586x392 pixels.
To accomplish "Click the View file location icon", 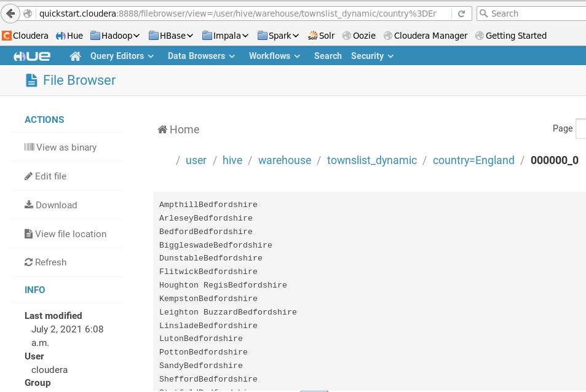I will 28,233.
